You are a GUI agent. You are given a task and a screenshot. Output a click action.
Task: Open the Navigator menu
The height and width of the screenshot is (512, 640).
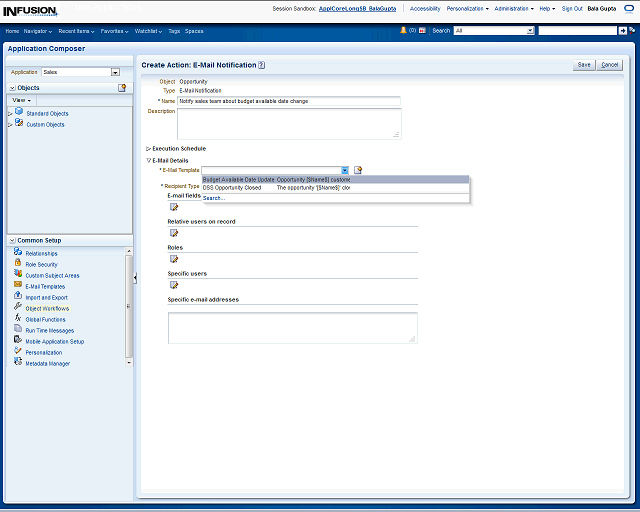(x=37, y=31)
